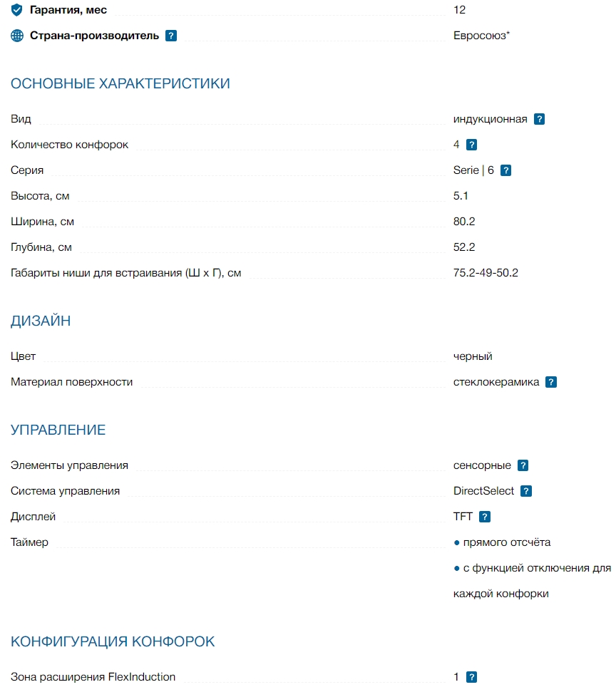The height and width of the screenshot is (697, 616).
Task: Click the Евросоюз* country value
Action: coord(481,36)
